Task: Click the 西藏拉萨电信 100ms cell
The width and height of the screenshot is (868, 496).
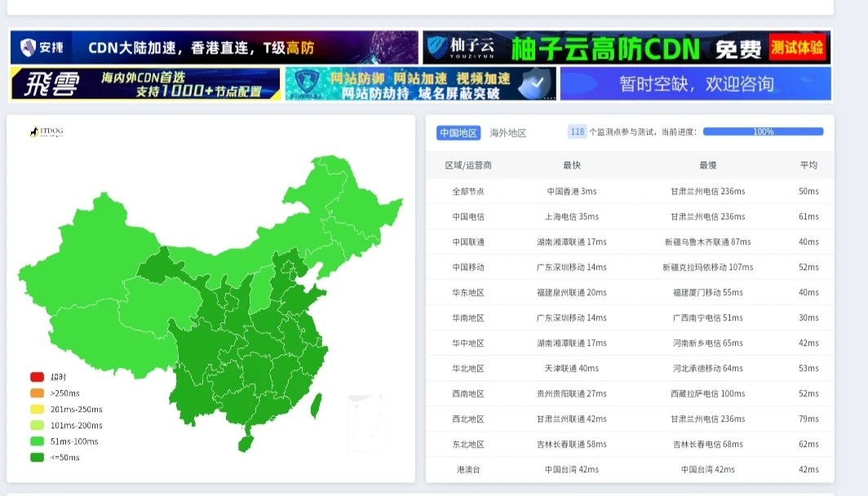Action: [x=708, y=393]
